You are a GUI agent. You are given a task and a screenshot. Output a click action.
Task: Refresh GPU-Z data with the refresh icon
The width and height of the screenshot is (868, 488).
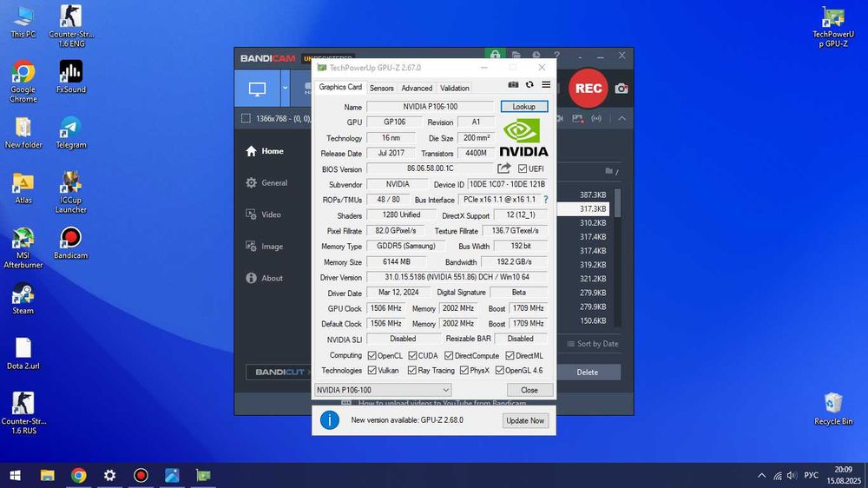[529, 85]
